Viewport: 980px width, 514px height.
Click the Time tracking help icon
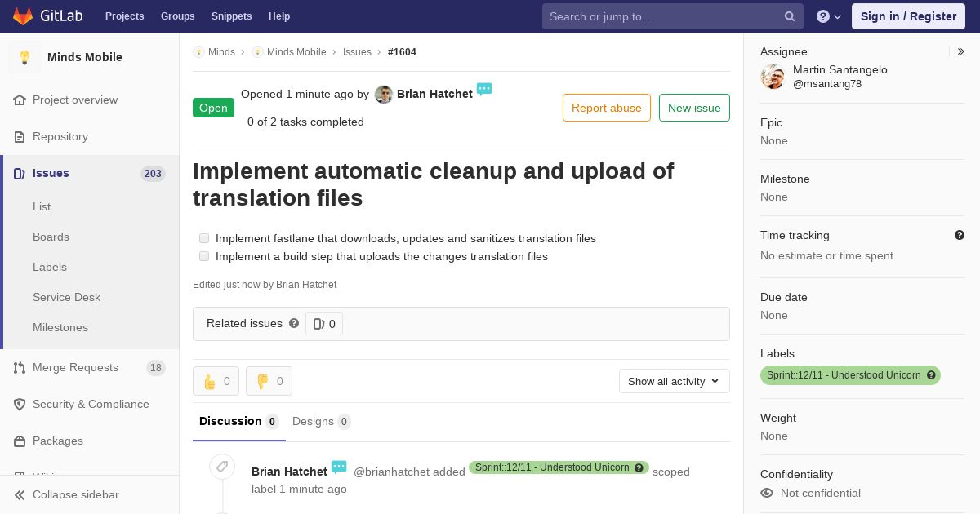pos(960,235)
